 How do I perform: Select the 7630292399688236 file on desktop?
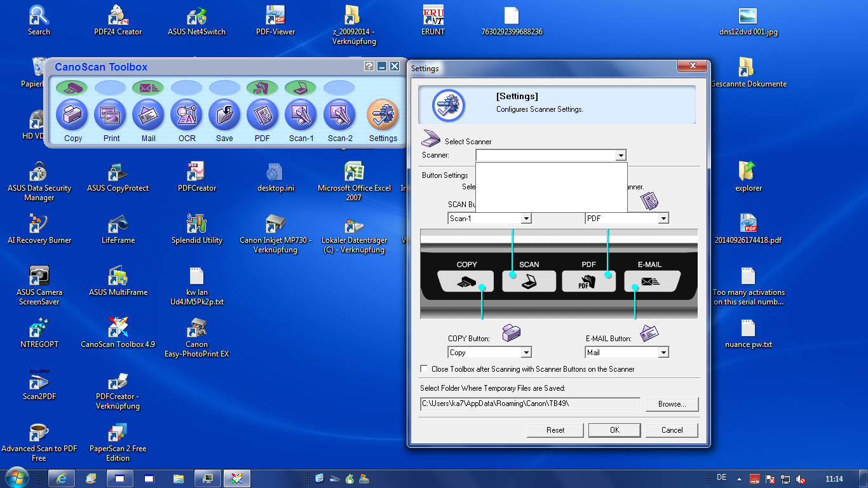pos(512,21)
